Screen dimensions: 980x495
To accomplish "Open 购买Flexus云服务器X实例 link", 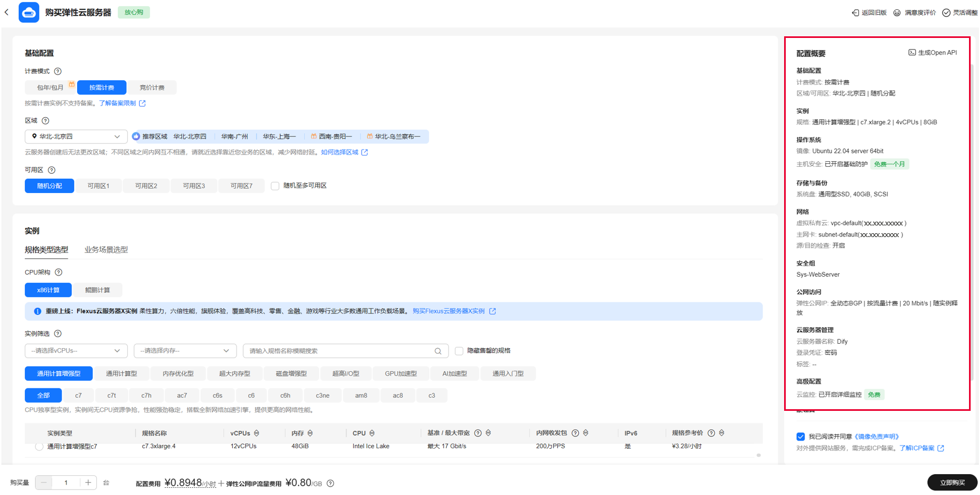I will click(x=448, y=311).
